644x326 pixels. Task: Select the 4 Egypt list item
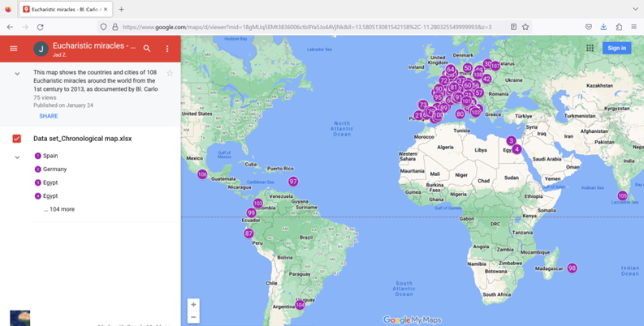pyautogui.click(x=46, y=196)
